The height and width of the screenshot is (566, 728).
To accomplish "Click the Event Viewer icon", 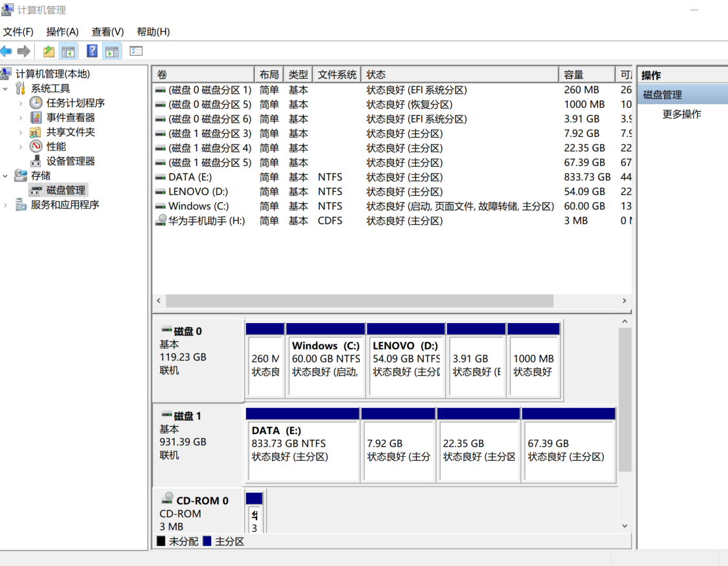I will pos(36,118).
